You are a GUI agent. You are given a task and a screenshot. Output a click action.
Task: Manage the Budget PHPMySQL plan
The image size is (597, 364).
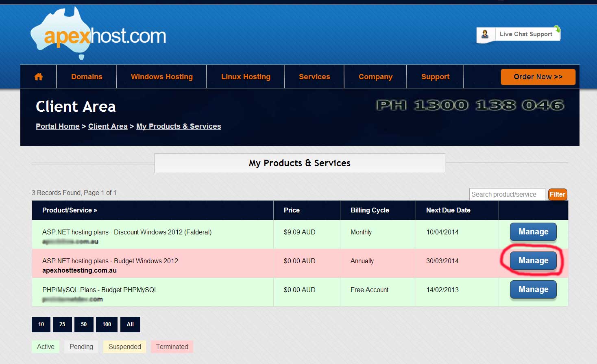click(533, 290)
